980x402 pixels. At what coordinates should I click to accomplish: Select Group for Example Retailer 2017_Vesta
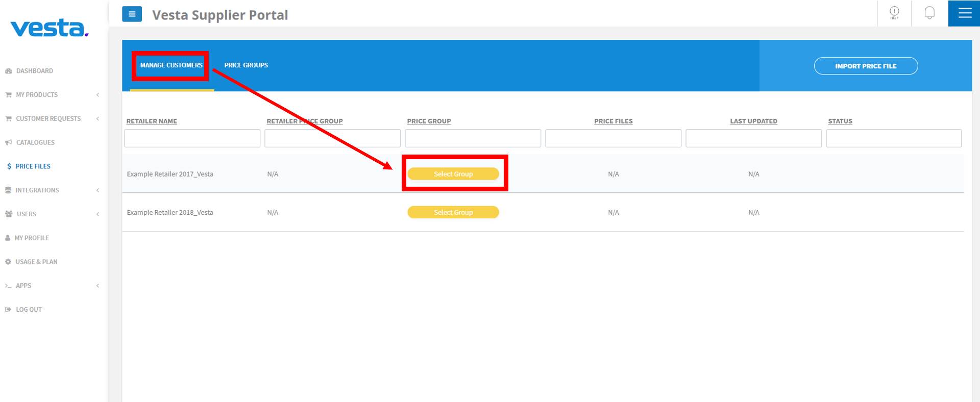pyautogui.click(x=453, y=174)
